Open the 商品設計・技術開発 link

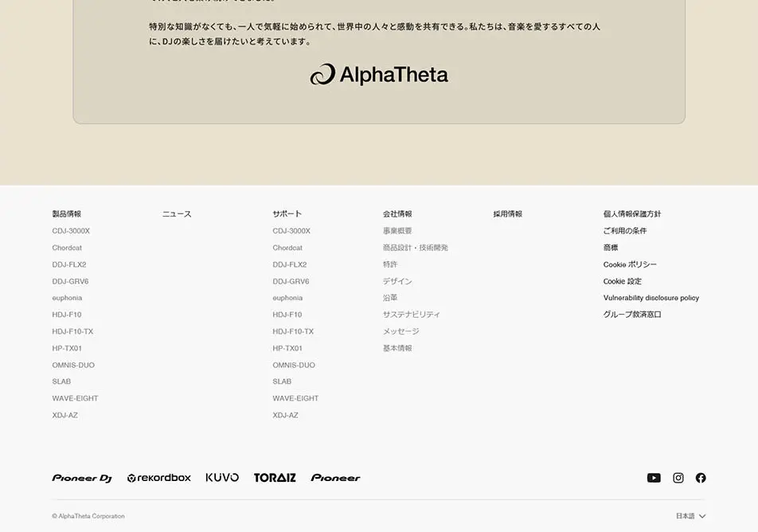click(416, 248)
